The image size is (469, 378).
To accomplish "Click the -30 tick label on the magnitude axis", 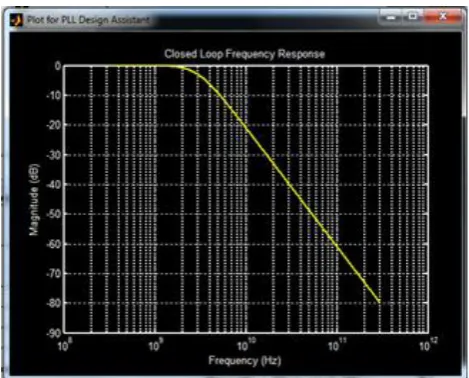I will 53,155.
